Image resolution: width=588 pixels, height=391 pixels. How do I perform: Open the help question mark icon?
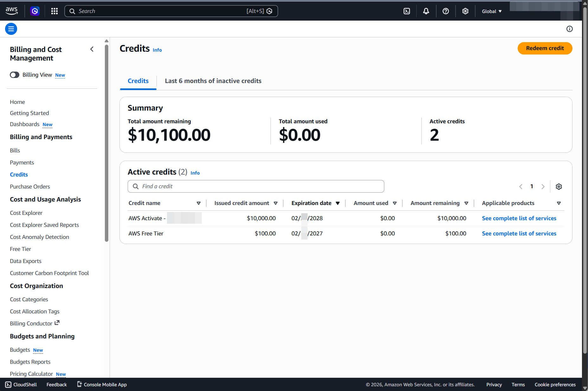446,11
